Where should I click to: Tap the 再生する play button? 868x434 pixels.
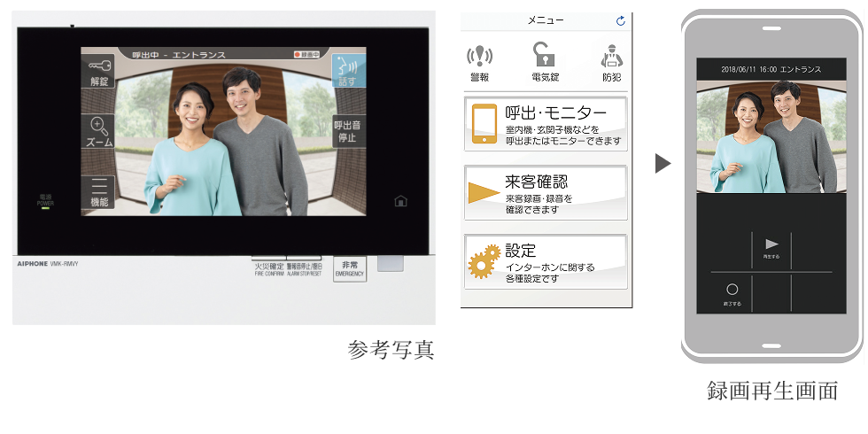(x=771, y=247)
